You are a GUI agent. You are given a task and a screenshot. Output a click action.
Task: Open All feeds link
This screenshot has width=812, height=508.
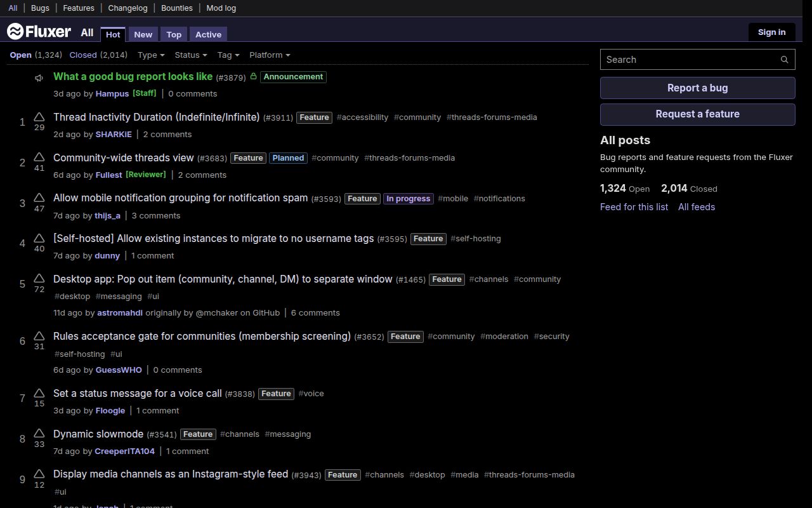(x=697, y=207)
